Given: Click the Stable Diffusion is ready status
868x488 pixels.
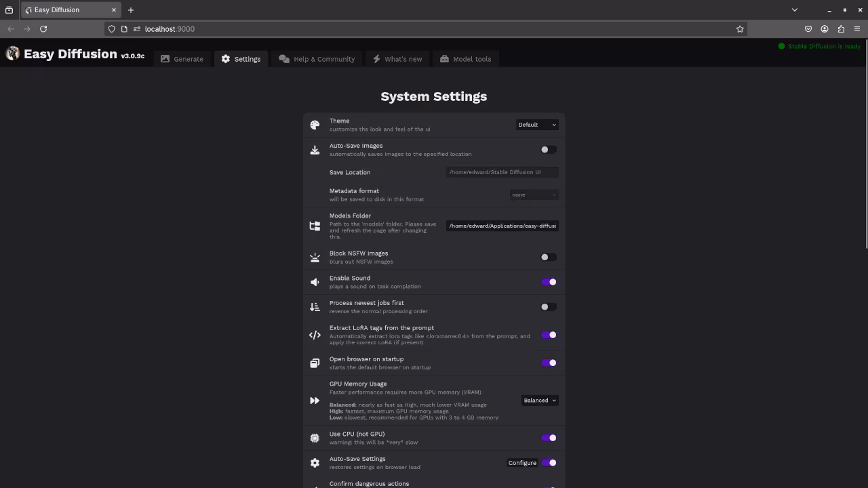Looking at the screenshot, I should pyautogui.click(x=819, y=46).
